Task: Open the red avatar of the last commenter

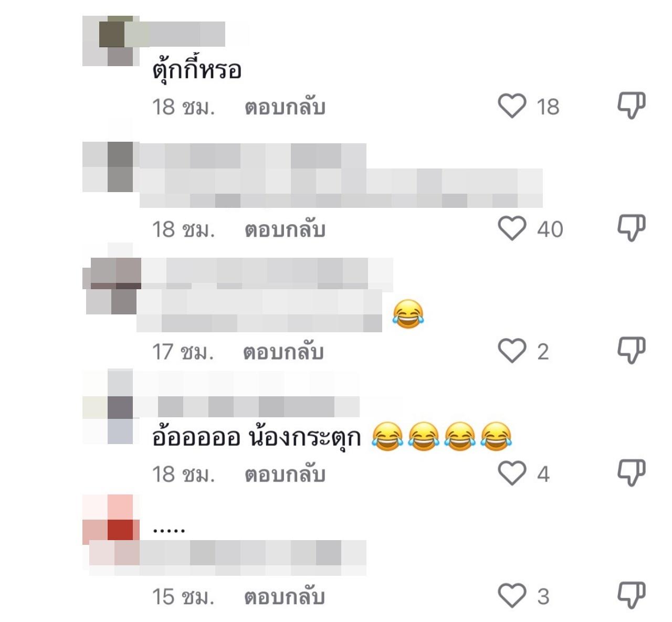Action: [x=111, y=520]
